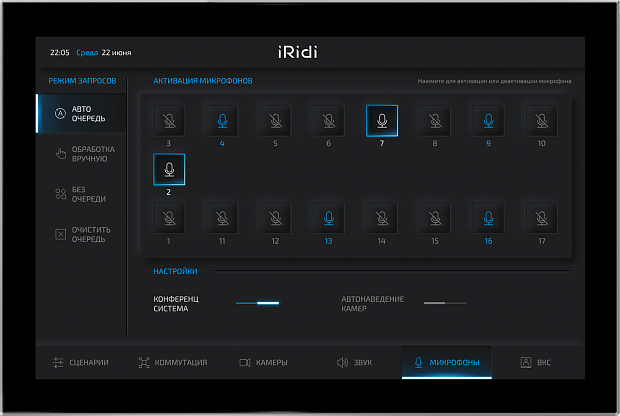This screenshot has height=416, width=620.
Task: Activate microphone 3
Action: [x=168, y=120]
